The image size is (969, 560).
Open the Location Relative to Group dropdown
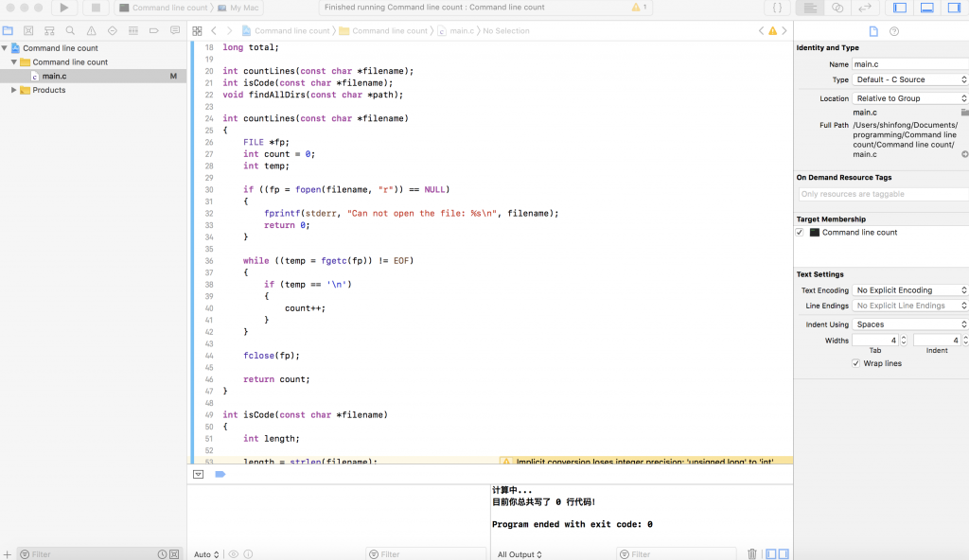click(909, 98)
